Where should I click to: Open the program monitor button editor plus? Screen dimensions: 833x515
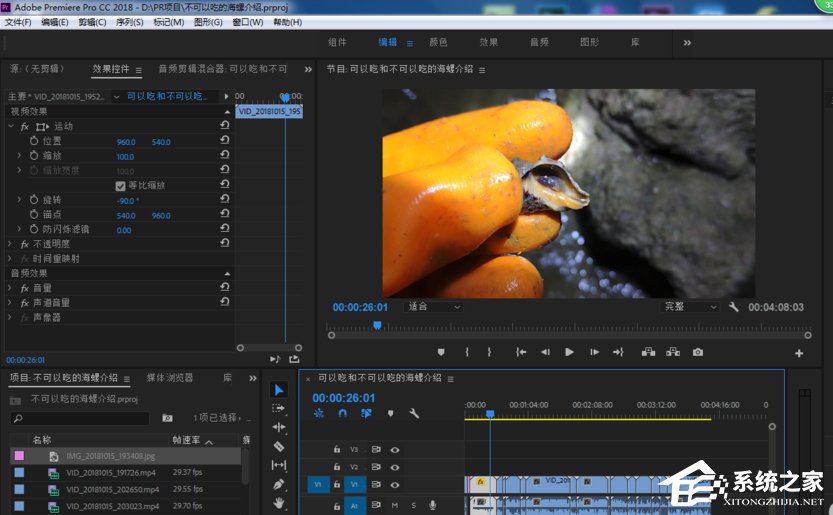799,353
